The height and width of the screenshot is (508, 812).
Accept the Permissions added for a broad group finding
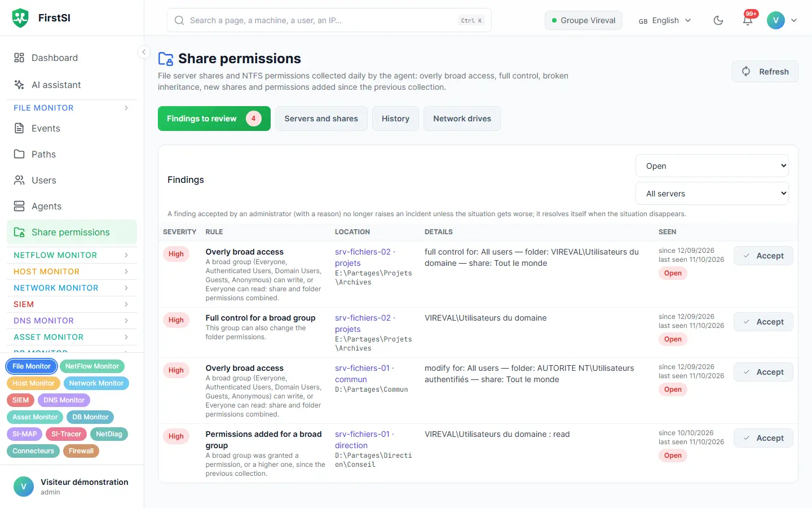pos(764,438)
